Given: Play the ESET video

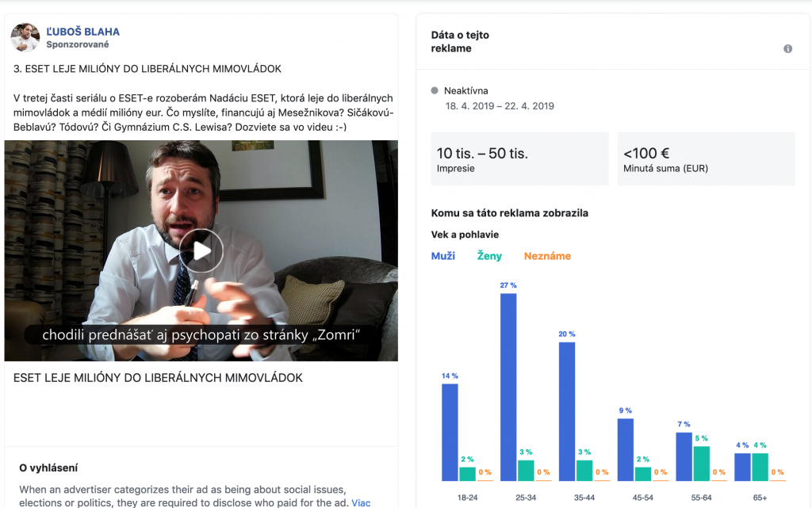Looking at the screenshot, I should click(201, 251).
